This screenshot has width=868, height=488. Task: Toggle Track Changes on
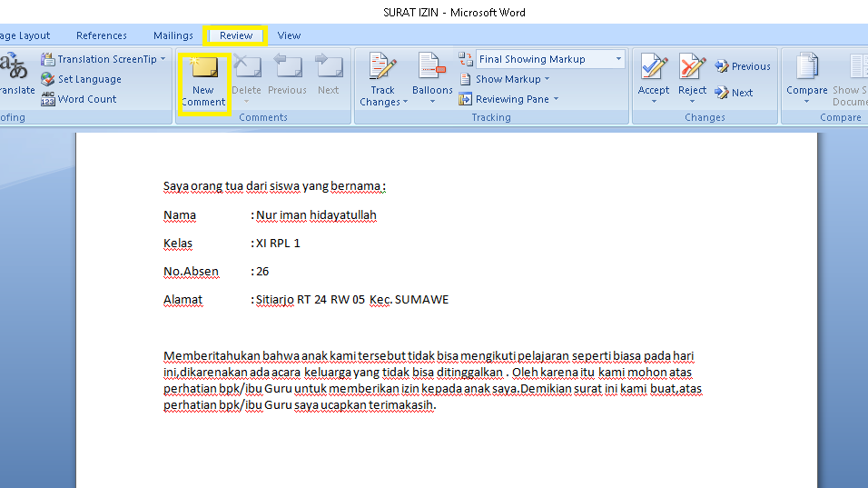382,69
